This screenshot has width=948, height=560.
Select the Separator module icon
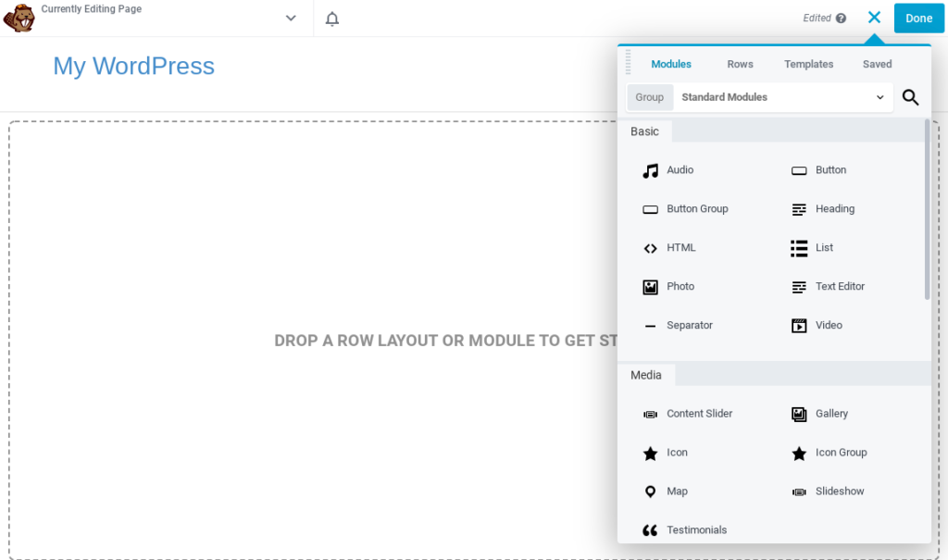point(651,326)
